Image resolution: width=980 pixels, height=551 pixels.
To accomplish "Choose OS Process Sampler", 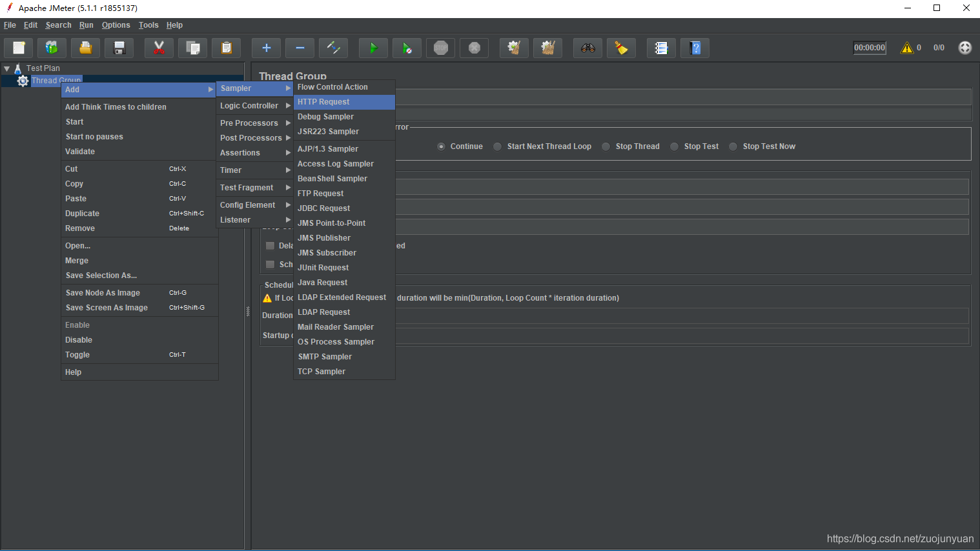I will (344, 342).
